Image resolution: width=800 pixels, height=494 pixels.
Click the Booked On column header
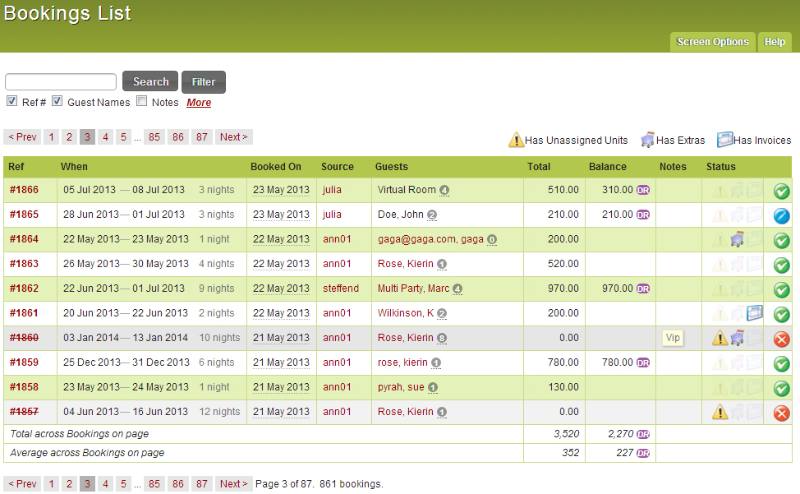point(276,167)
